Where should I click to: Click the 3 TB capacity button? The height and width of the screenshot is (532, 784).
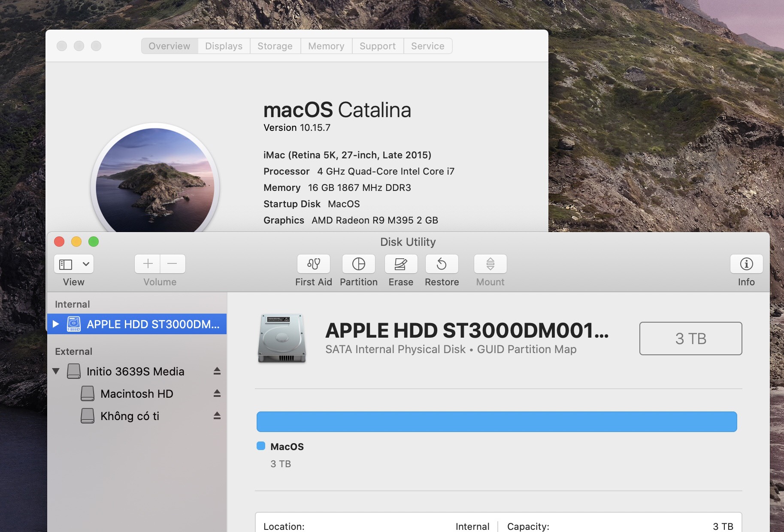pyautogui.click(x=690, y=339)
